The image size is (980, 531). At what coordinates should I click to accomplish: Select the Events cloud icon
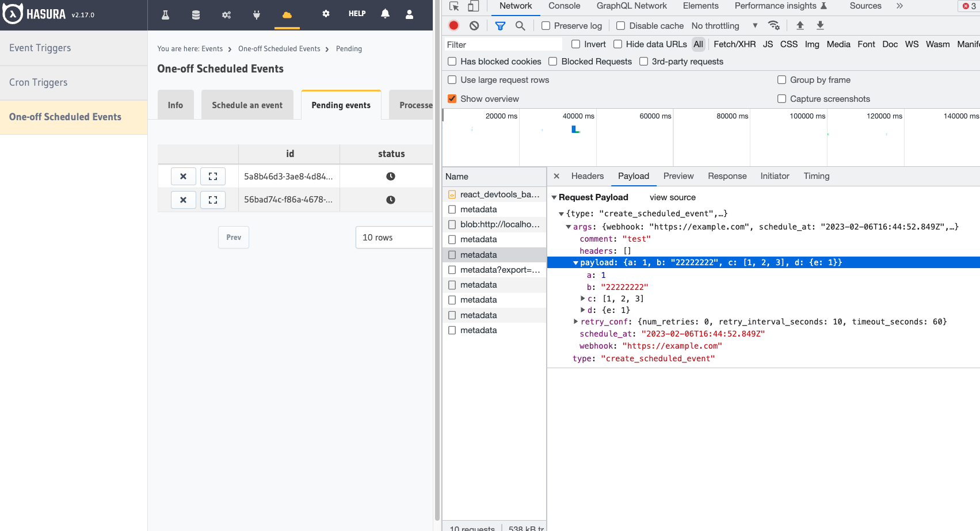click(287, 15)
